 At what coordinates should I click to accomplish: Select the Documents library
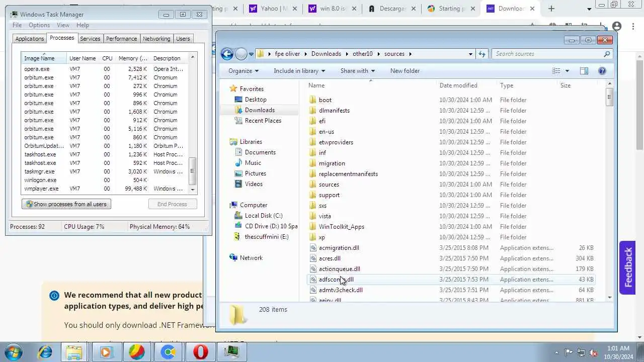click(x=260, y=152)
